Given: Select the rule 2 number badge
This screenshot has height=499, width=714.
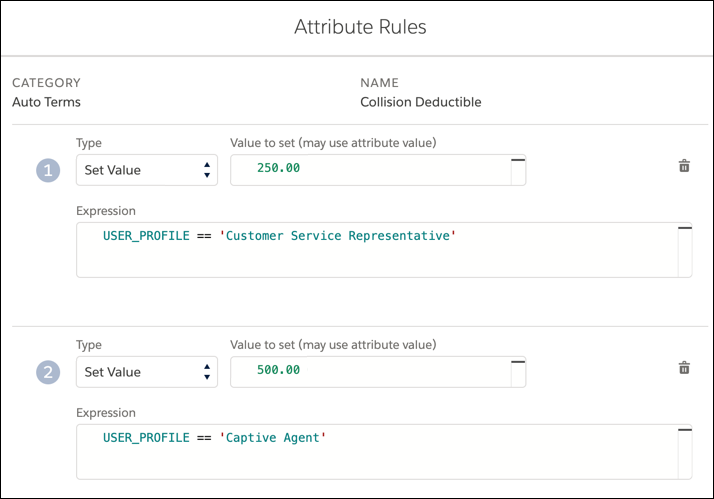Looking at the screenshot, I should pos(48,372).
